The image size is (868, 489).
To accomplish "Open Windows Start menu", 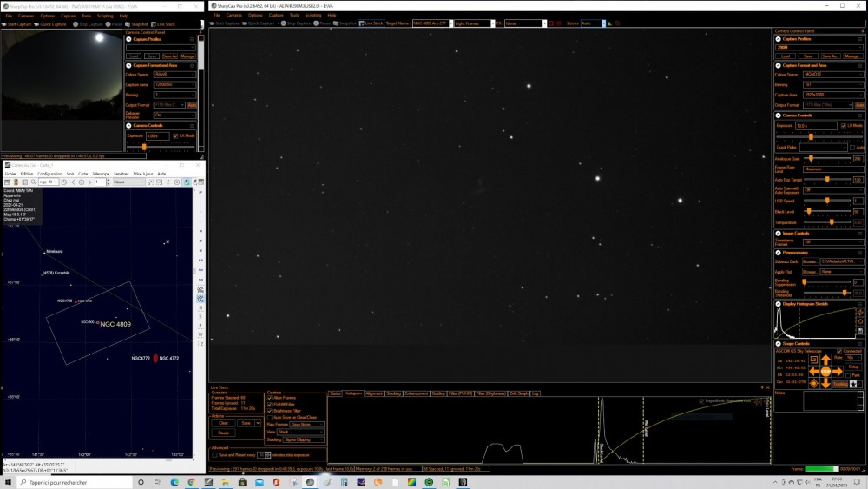I will click(x=6, y=482).
